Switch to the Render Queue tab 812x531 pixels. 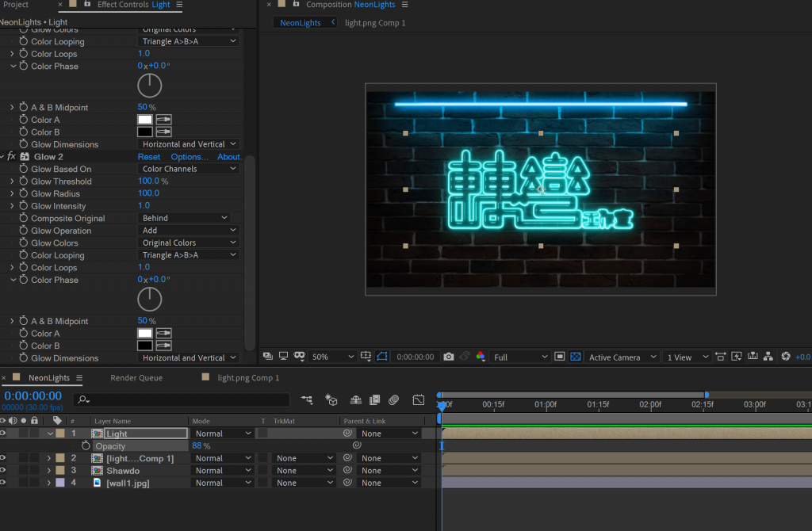pyautogui.click(x=136, y=378)
